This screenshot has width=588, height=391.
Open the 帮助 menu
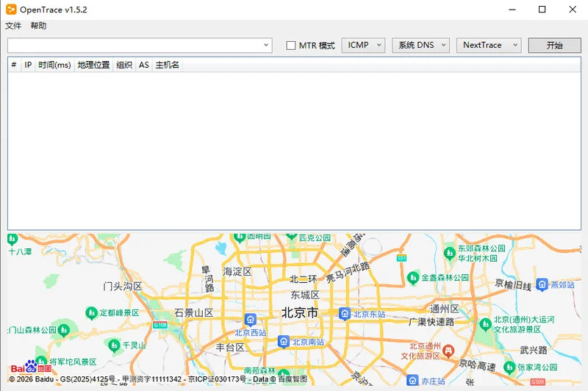(38, 26)
